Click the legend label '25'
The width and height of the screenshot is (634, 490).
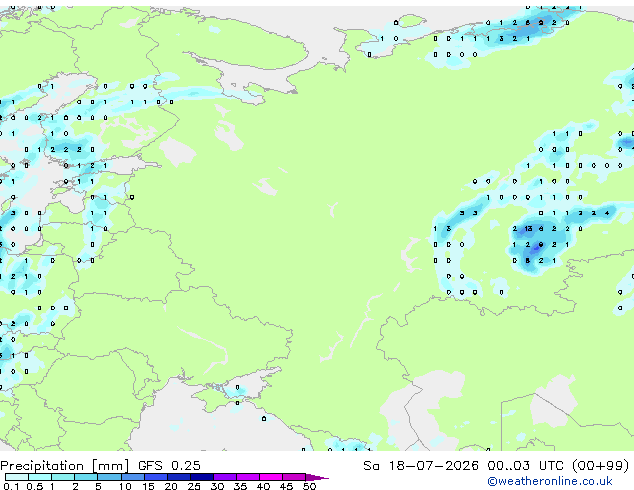pos(194,486)
